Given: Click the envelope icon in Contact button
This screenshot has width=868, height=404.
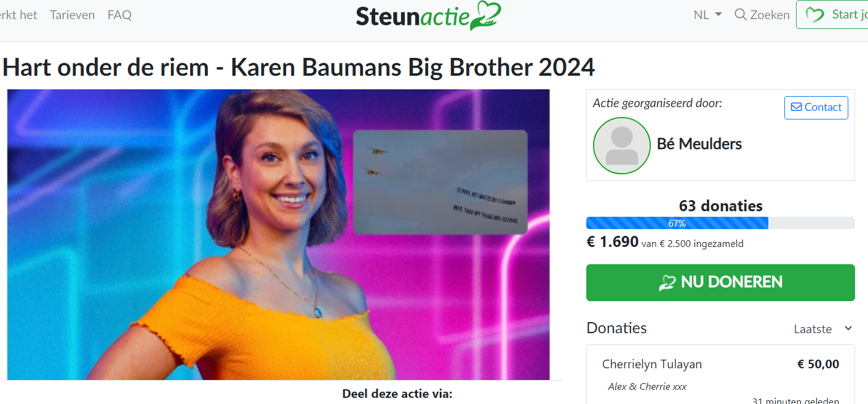Looking at the screenshot, I should [796, 107].
